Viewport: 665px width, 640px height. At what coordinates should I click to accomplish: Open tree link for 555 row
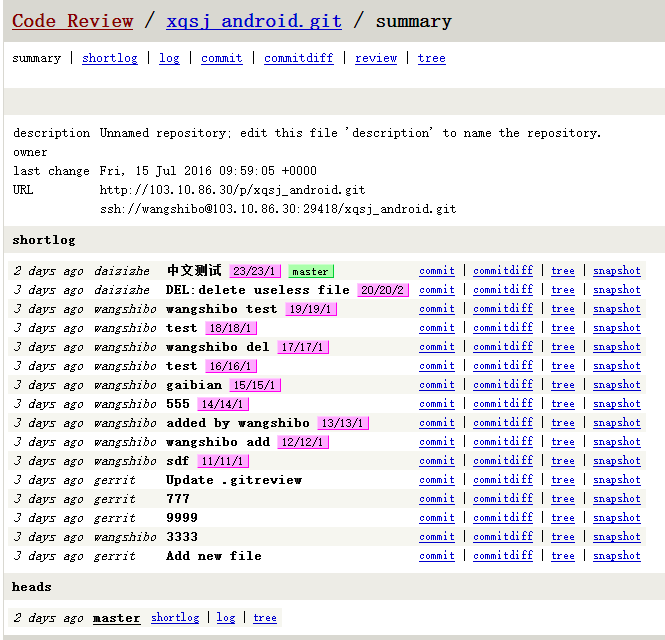tap(563, 404)
